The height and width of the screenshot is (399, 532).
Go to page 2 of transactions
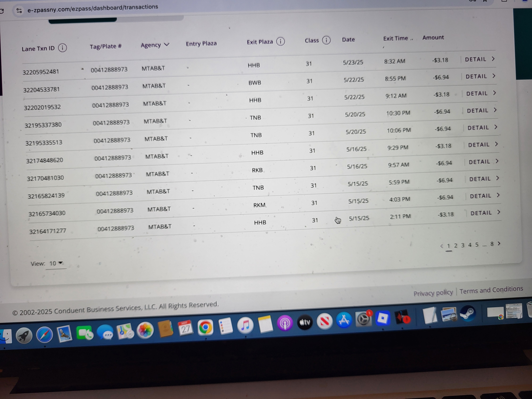pyautogui.click(x=456, y=246)
